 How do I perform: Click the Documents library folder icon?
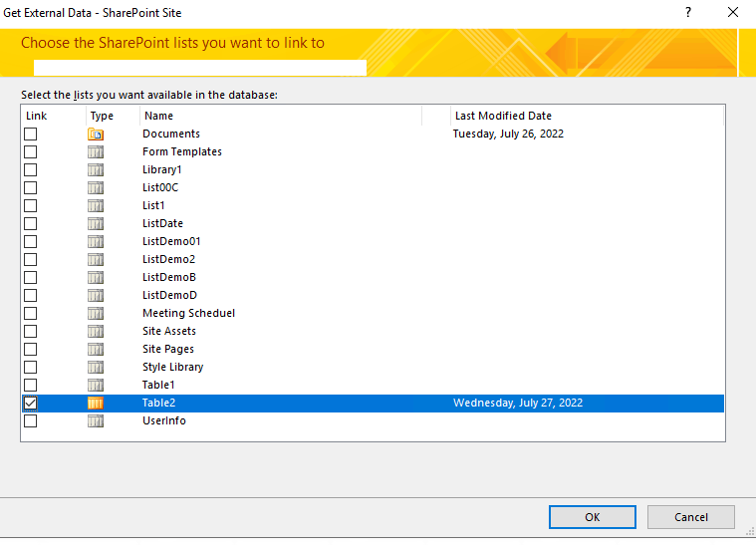click(96, 135)
